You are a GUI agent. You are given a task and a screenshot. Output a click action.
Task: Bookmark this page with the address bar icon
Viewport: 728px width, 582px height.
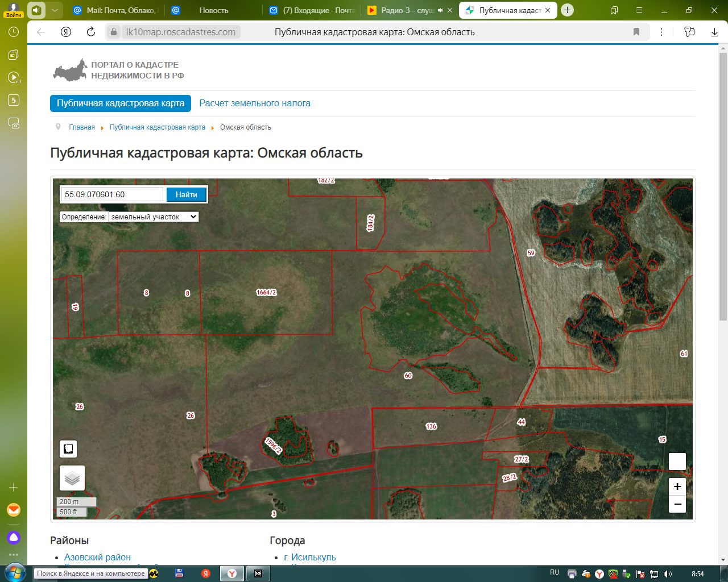click(636, 32)
